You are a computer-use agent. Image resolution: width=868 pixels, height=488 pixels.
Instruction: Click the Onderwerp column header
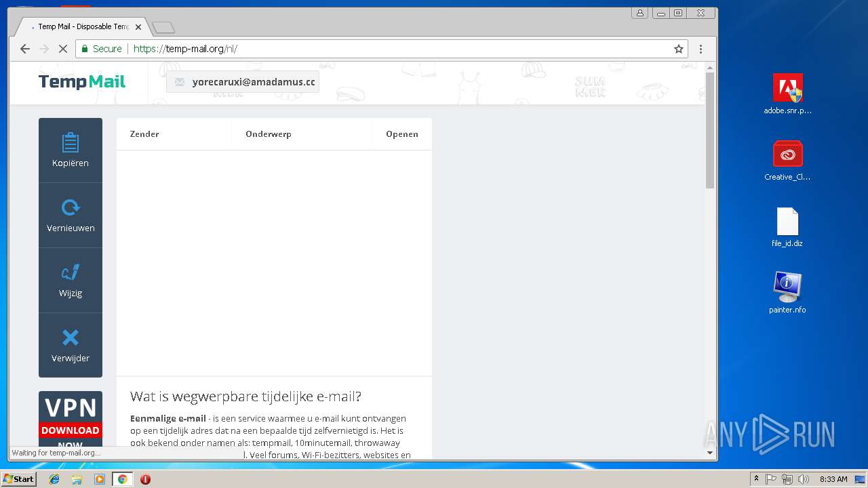point(269,134)
